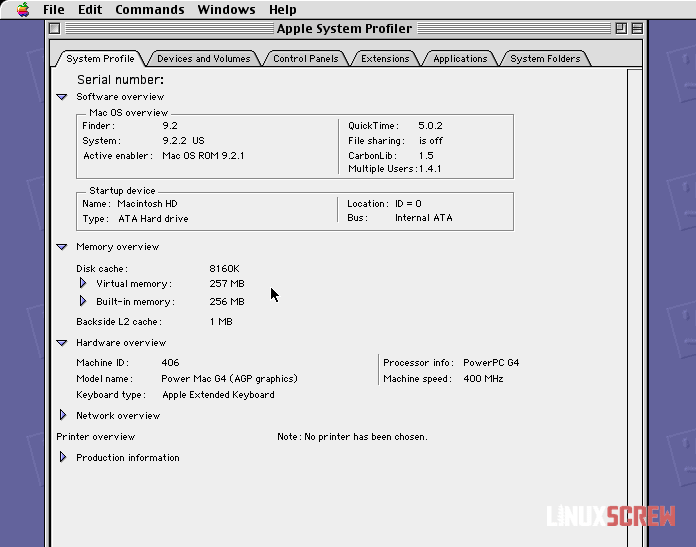Click the 'Mac OS overview' group label
Screen dimensions: 696x547
click(129, 113)
